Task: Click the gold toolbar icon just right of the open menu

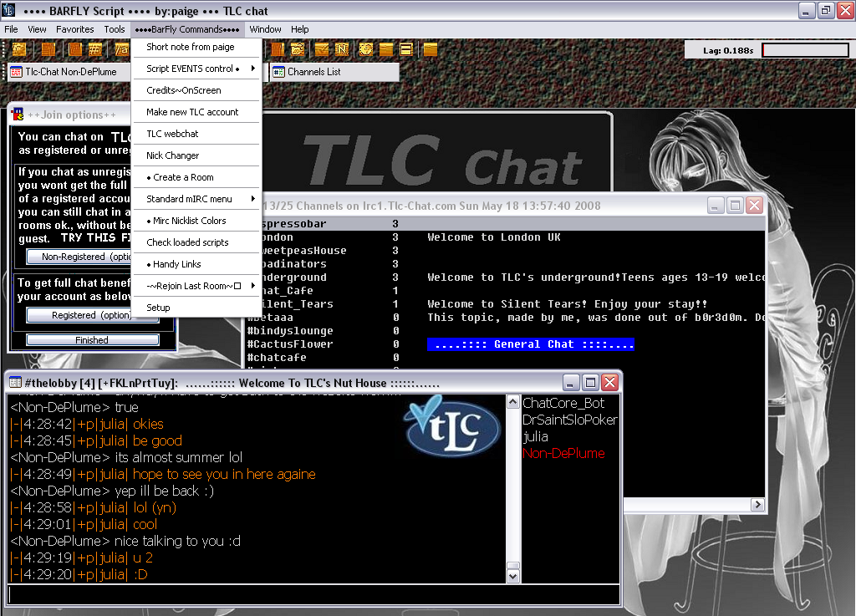Action: (x=278, y=49)
